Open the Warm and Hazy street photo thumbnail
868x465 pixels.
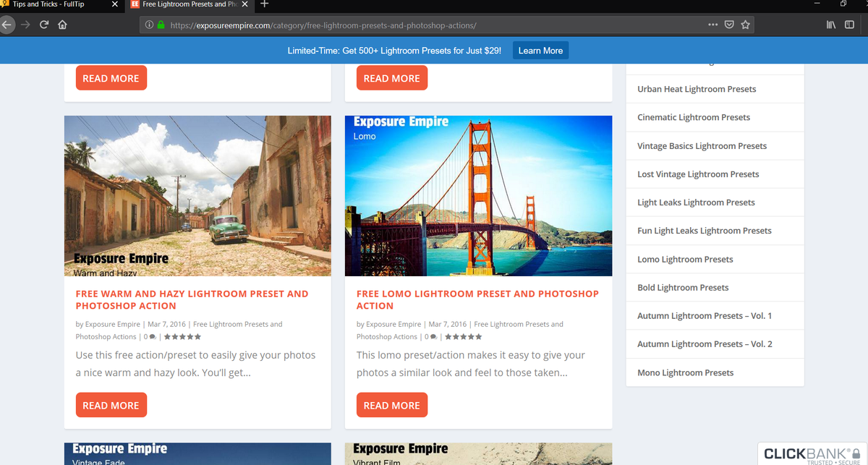197,196
